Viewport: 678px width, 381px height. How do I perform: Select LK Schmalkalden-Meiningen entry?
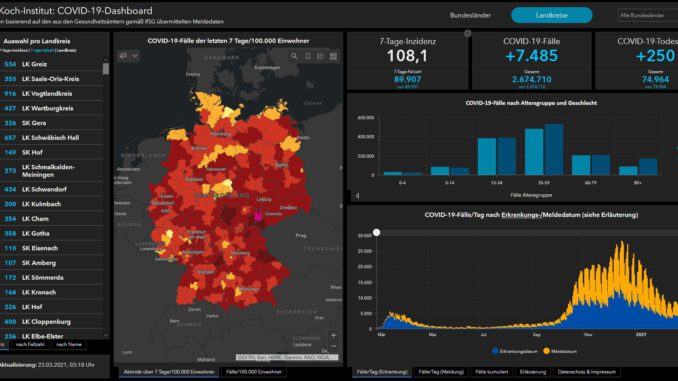coord(51,171)
